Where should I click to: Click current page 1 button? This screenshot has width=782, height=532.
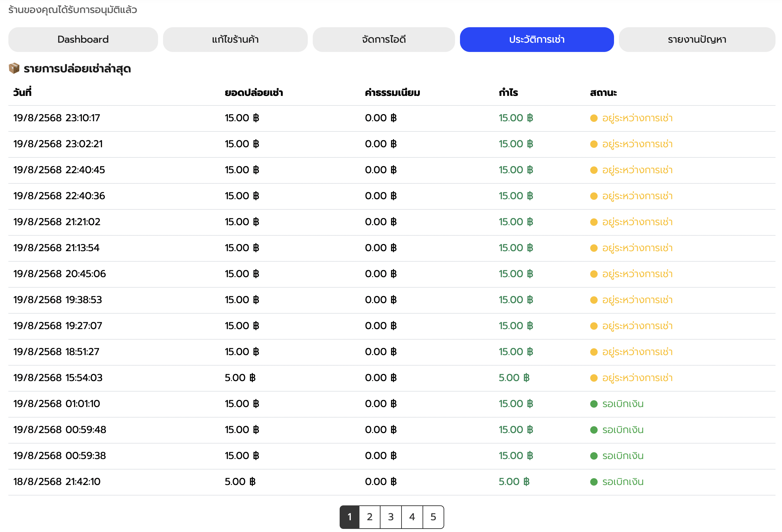pos(350,517)
